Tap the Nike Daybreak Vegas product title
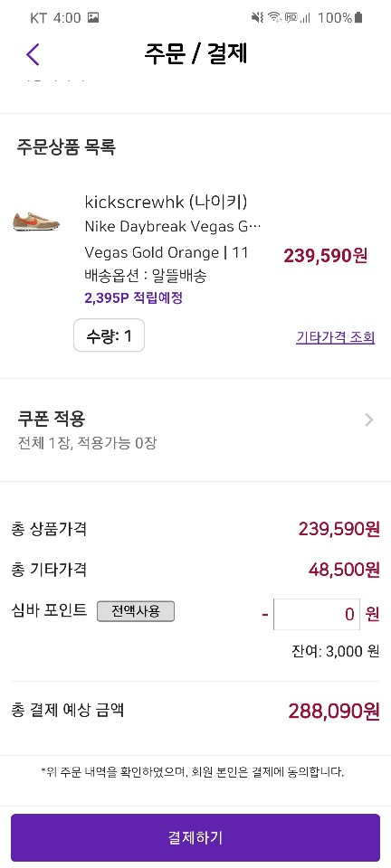 pos(172,226)
